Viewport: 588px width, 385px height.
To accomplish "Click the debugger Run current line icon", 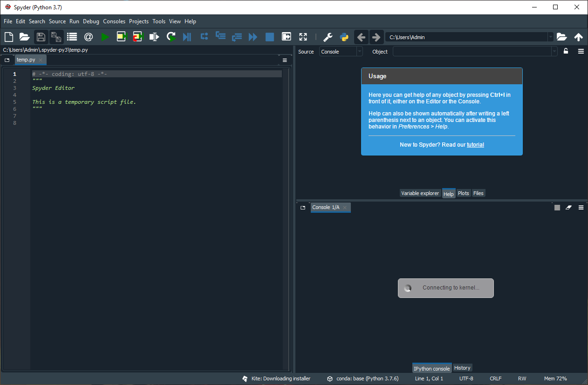I will click(x=204, y=37).
